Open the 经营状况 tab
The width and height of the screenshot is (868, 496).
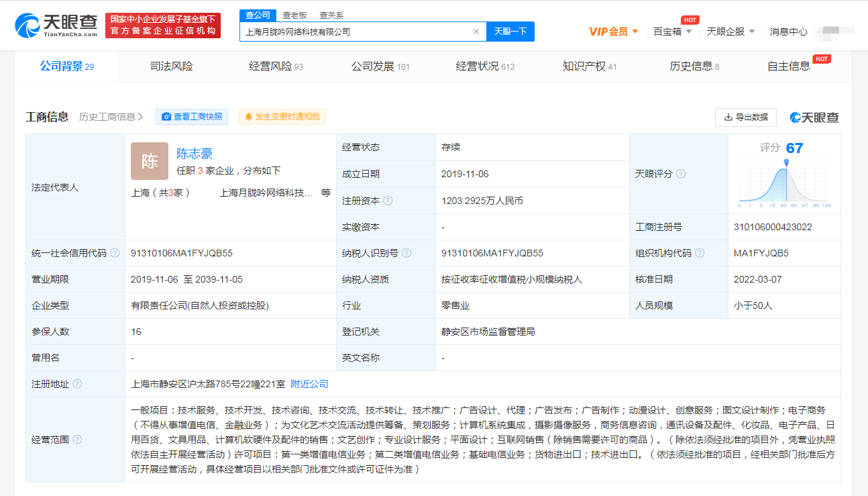coord(485,66)
